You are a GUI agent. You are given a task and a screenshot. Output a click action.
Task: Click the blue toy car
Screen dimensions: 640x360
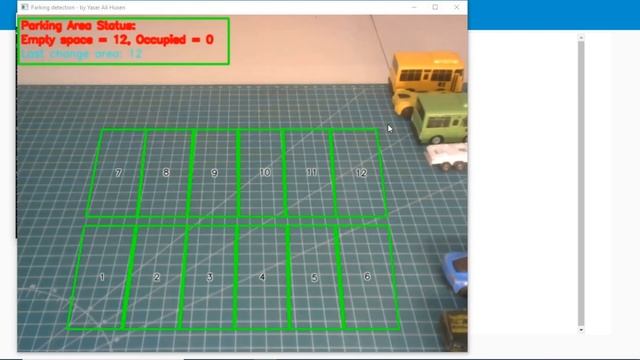click(x=456, y=273)
